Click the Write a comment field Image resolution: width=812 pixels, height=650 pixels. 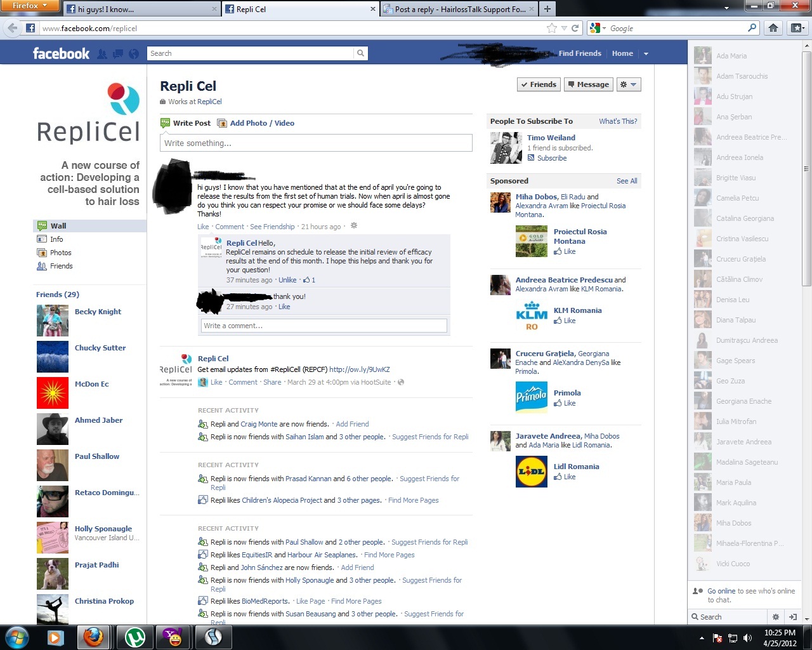324,326
